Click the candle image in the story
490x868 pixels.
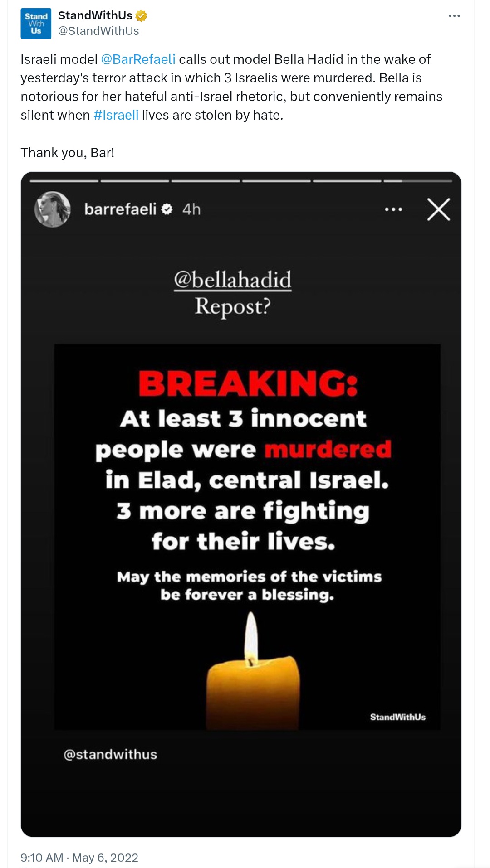(x=253, y=670)
